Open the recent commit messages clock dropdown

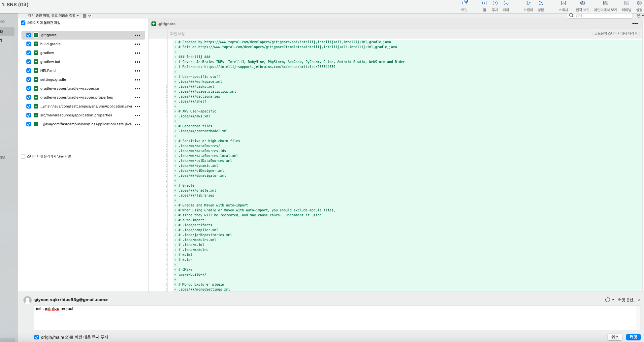tap(609, 300)
